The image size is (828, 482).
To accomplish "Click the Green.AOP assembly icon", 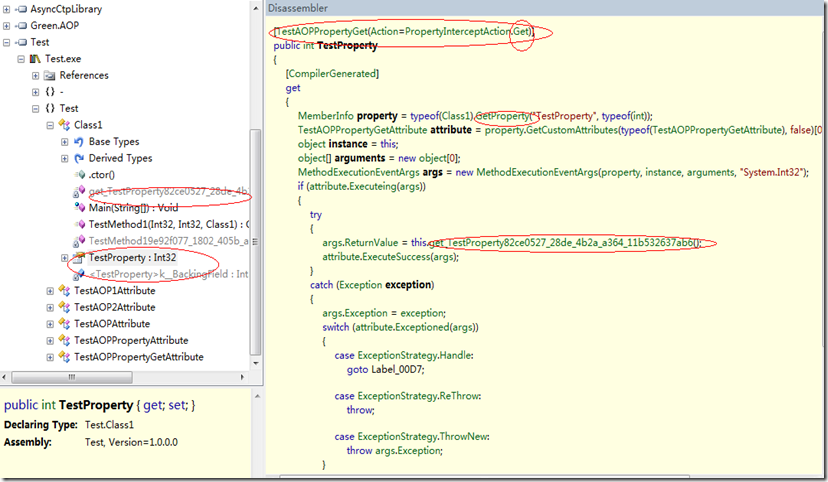I will click(x=21, y=25).
